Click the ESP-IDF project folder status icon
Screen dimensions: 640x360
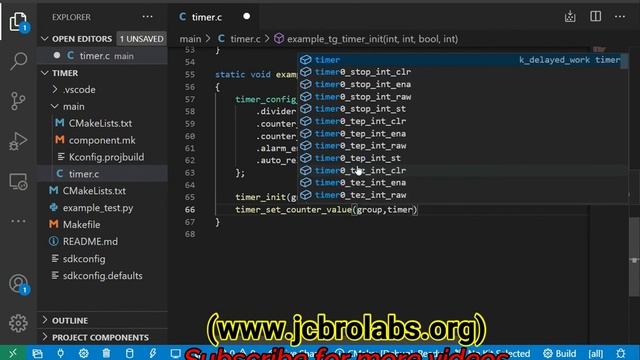click(38, 353)
